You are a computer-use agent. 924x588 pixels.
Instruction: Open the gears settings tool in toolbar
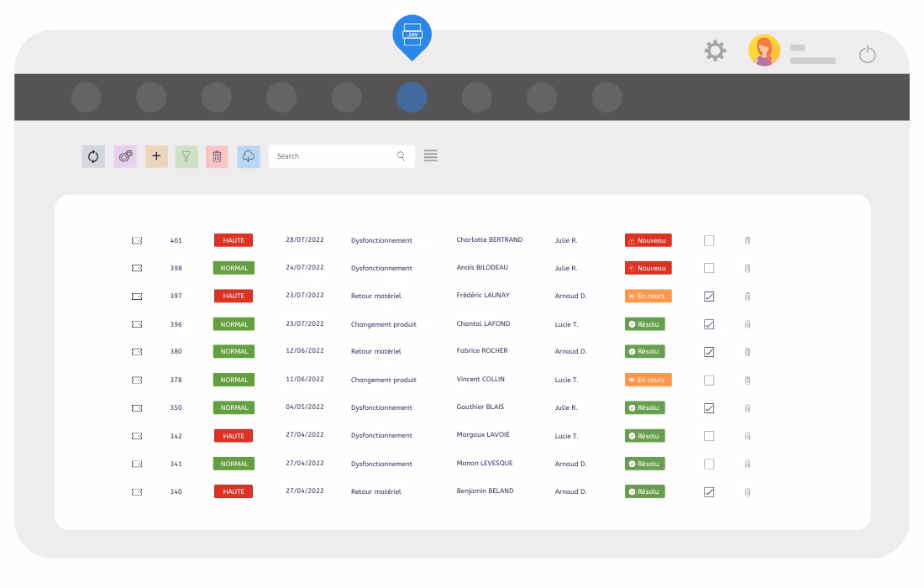(125, 156)
